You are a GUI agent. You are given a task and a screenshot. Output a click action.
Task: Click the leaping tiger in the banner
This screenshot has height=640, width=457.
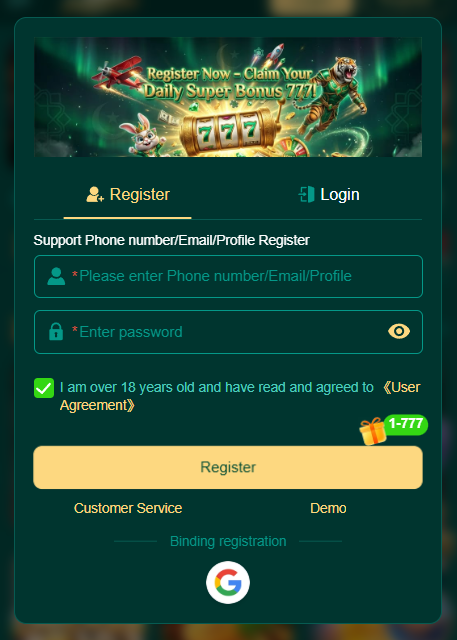click(332, 96)
